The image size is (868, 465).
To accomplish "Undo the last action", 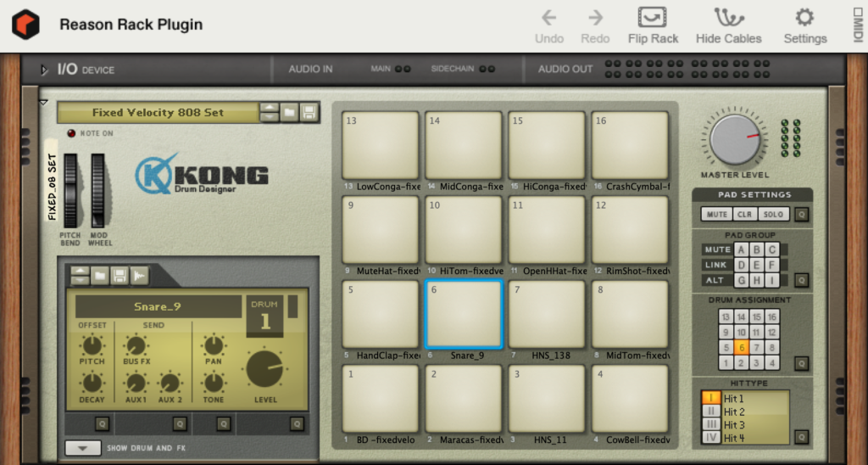I will [549, 26].
